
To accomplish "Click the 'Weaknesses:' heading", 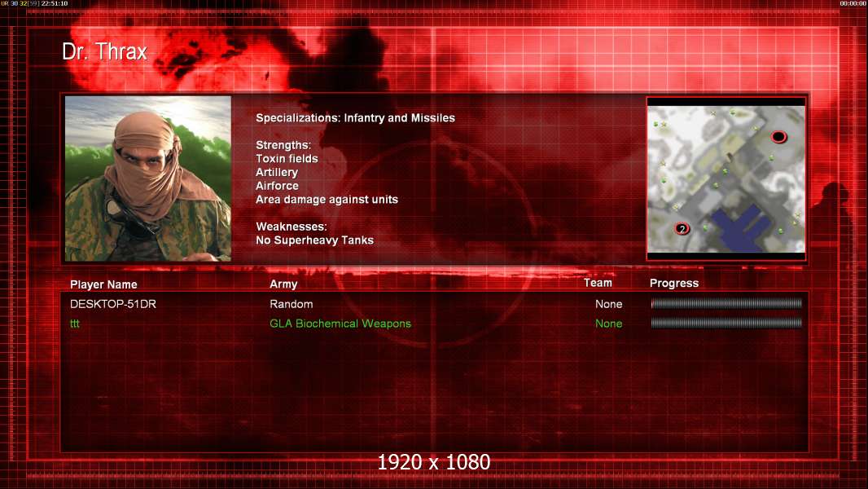I will [x=292, y=227].
